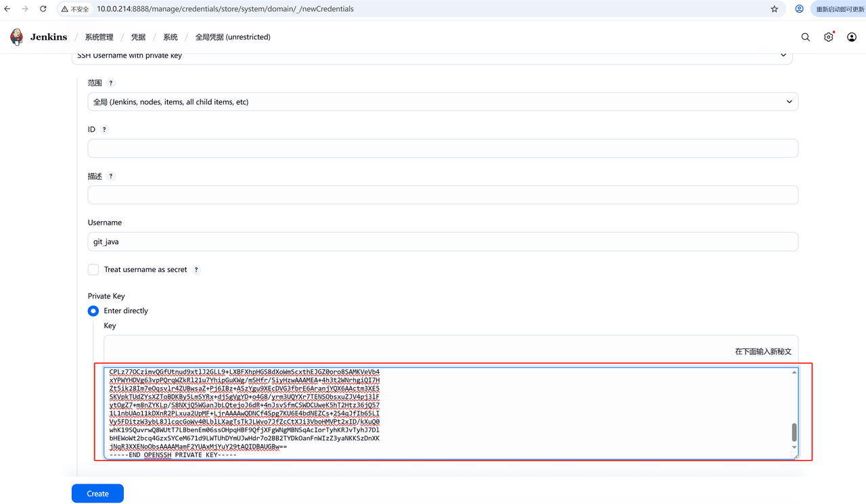Open the user account icon in Jenkins header
This screenshot has height=504, width=866.
tap(851, 37)
